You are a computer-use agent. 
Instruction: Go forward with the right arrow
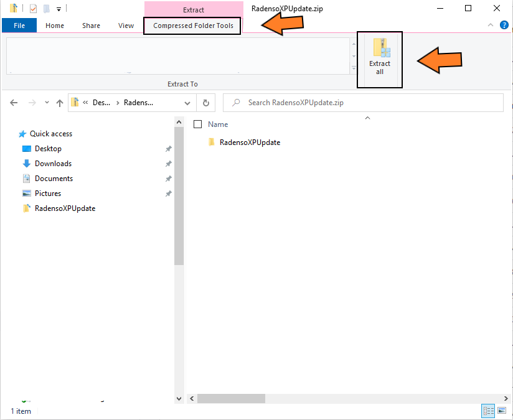(x=32, y=103)
